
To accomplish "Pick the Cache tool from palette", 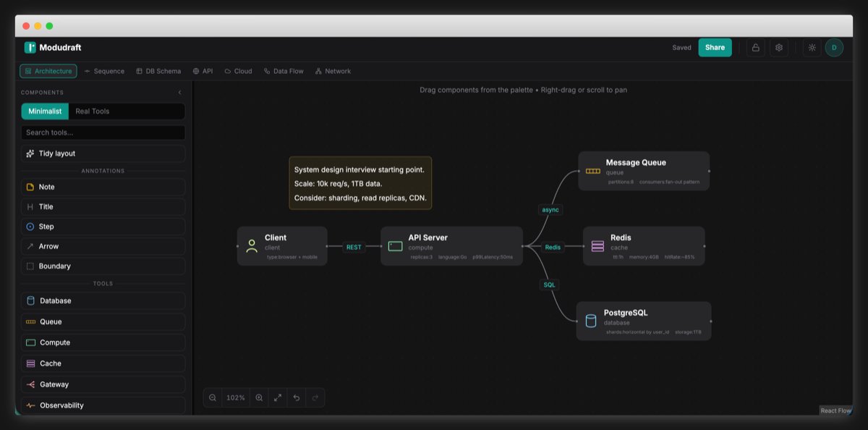I will 103,363.
